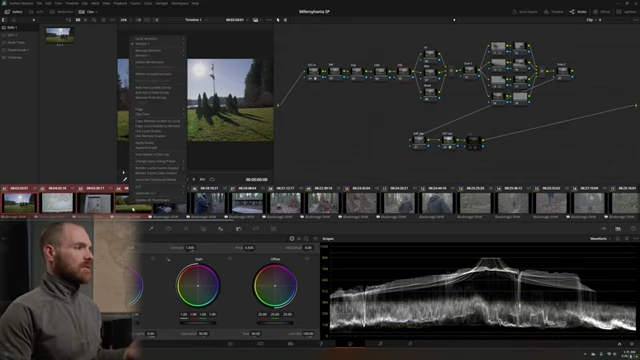
Task: Reset all color wheel primaries
Action: (x=315, y=239)
